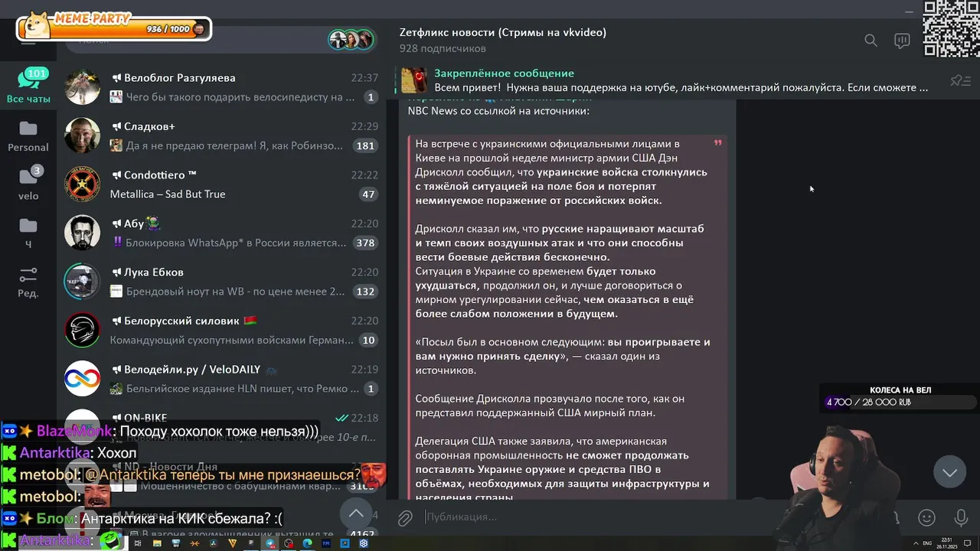Viewport: 980px width, 551px height.
Task: Open Condottiero channel avatar
Action: click(x=82, y=184)
